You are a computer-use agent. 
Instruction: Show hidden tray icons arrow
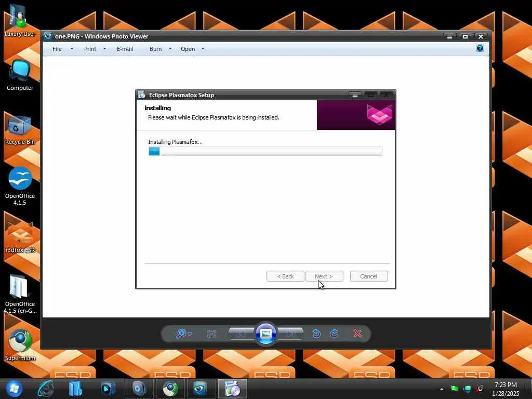[442, 389]
